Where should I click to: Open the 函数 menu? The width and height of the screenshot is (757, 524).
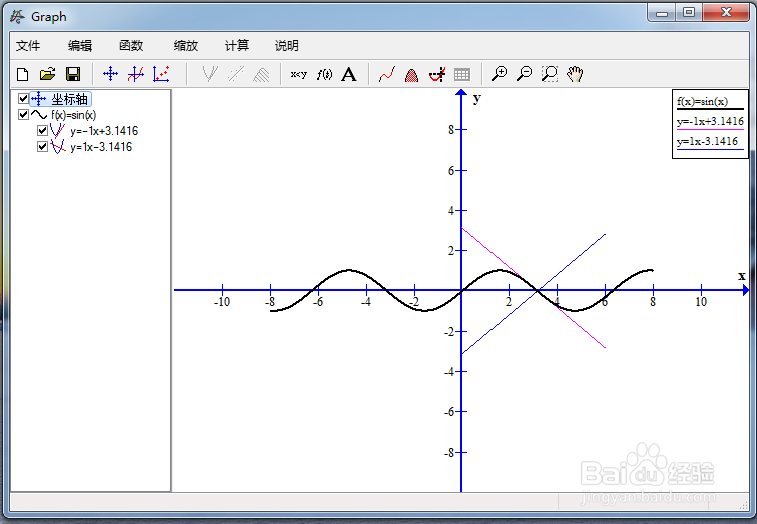131,46
